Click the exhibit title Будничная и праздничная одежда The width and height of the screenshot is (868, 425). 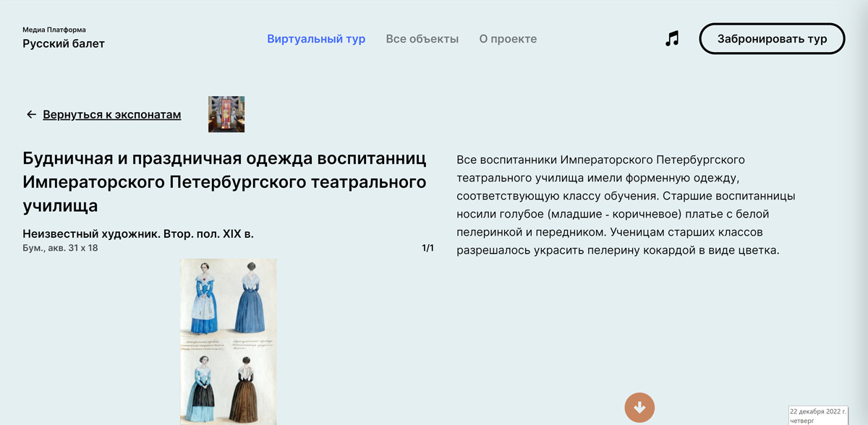coord(224,182)
